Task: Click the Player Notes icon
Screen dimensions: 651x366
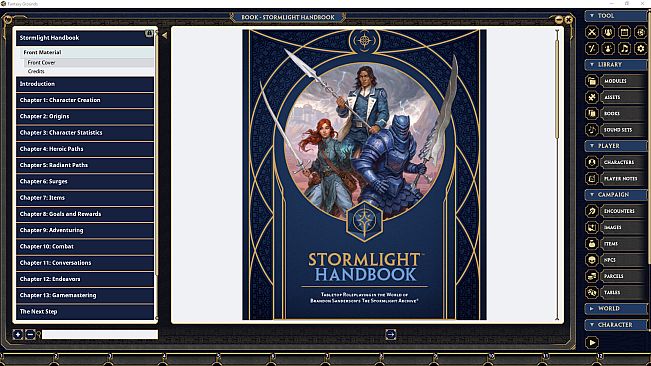Action: click(592, 178)
